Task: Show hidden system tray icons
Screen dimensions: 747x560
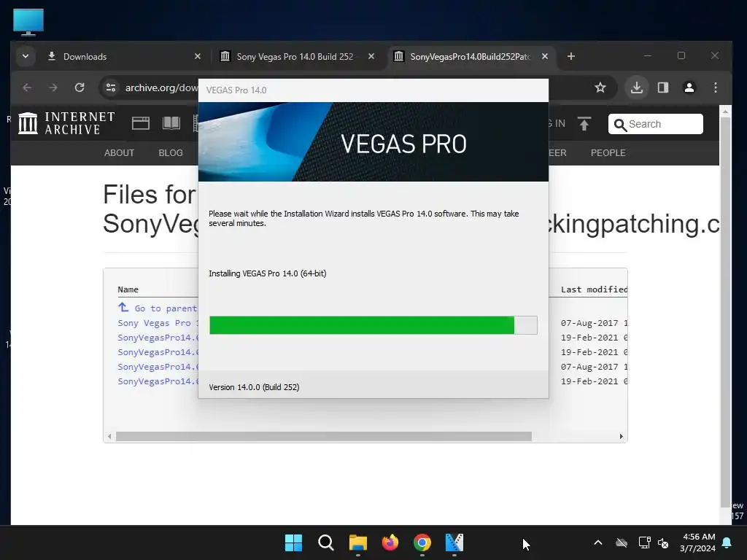Action: click(598, 542)
